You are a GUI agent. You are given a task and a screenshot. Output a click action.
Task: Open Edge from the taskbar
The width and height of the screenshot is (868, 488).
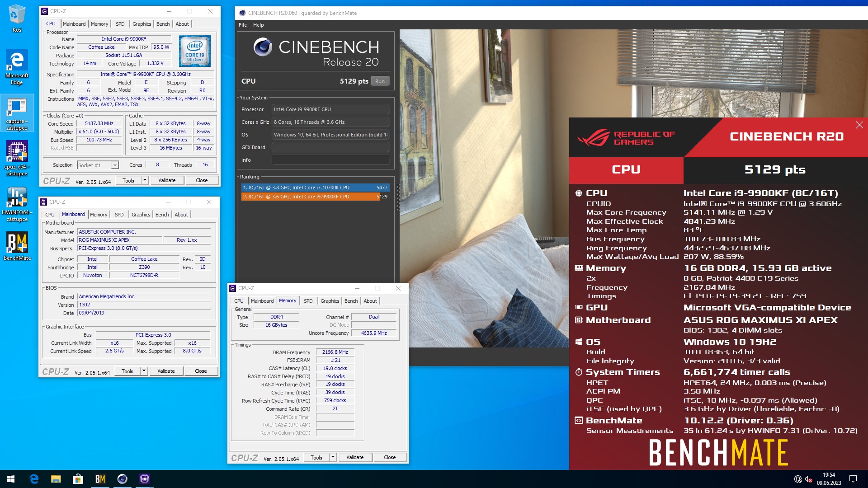(34, 479)
